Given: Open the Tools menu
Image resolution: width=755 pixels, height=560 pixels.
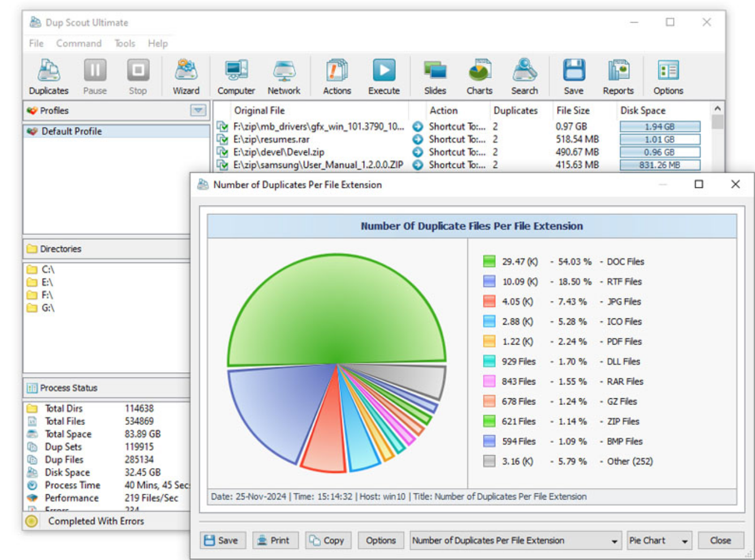Looking at the screenshot, I should tap(124, 44).
